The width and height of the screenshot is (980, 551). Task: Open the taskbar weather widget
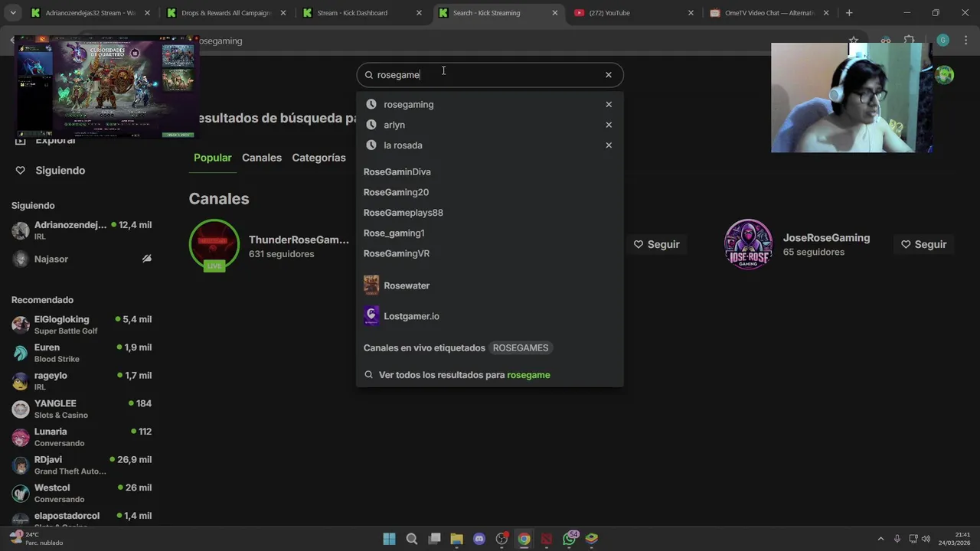[37, 539]
